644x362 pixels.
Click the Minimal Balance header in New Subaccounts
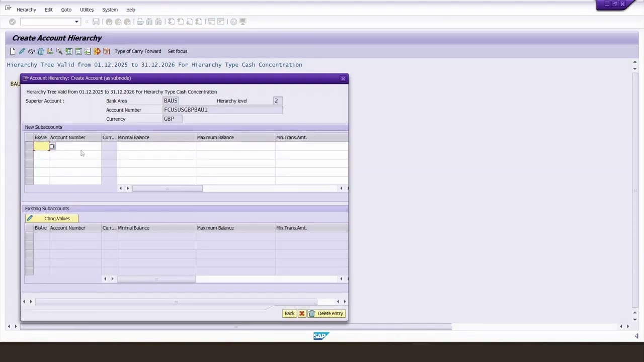(156, 137)
